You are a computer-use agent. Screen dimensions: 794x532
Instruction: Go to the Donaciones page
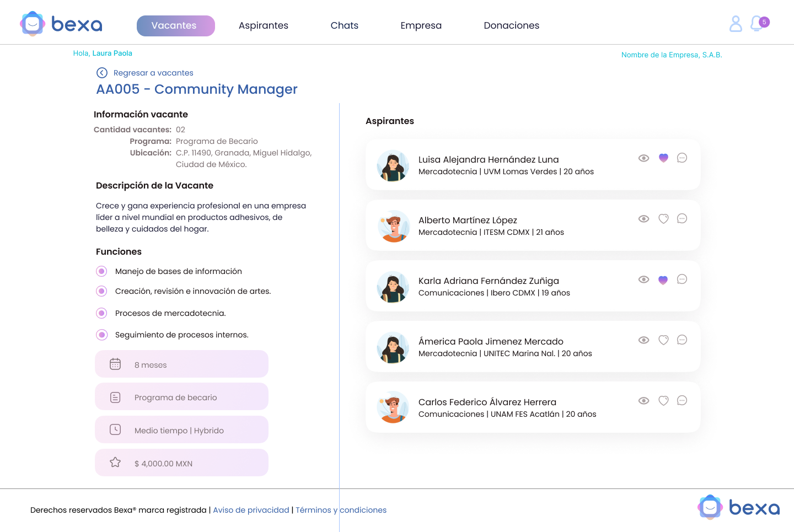511,25
